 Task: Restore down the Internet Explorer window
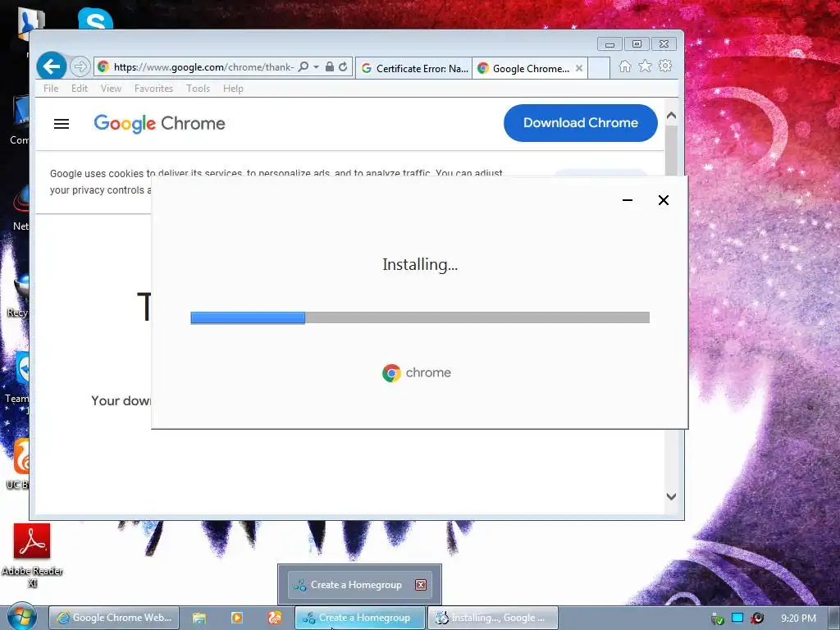click(x=637, y=44)
